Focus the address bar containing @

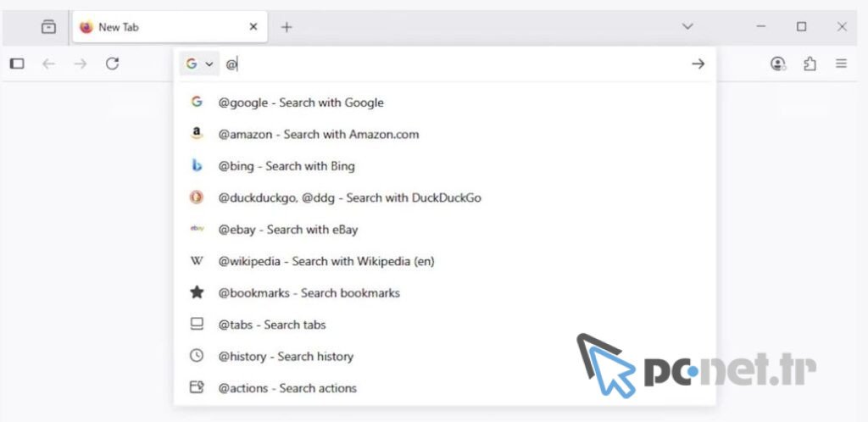(x=455, y=64)
